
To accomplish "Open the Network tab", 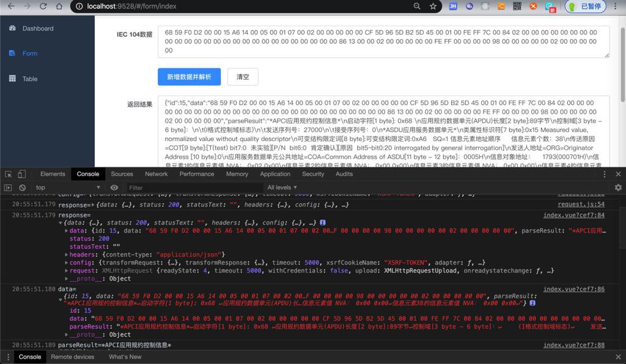I will tap(156, 174).
